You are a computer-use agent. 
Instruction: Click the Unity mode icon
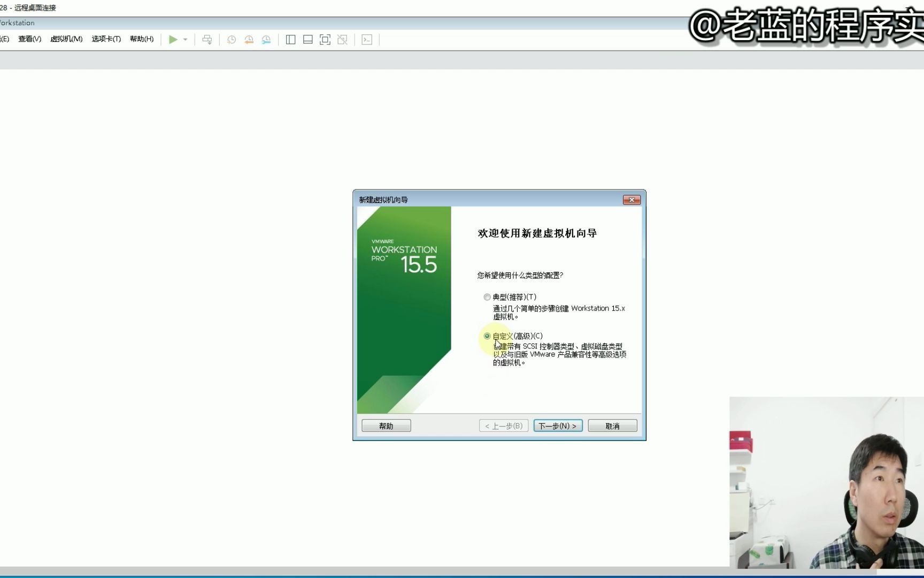pos(342,40)
